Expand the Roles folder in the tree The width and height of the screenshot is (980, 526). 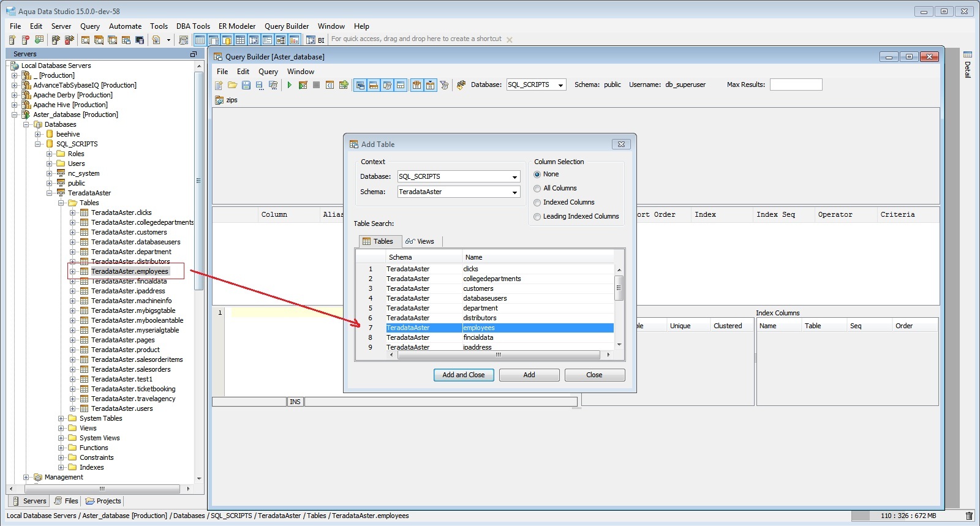pos(50,154)
